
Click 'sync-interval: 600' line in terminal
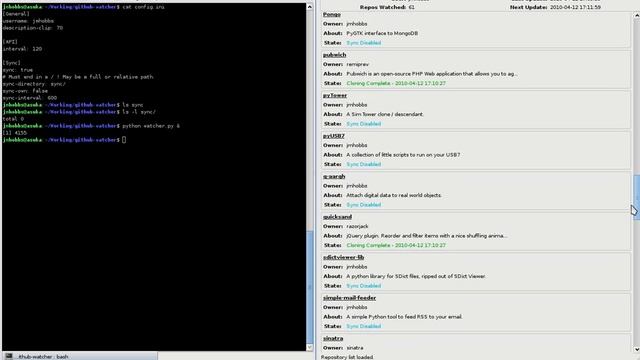[30, 98]
